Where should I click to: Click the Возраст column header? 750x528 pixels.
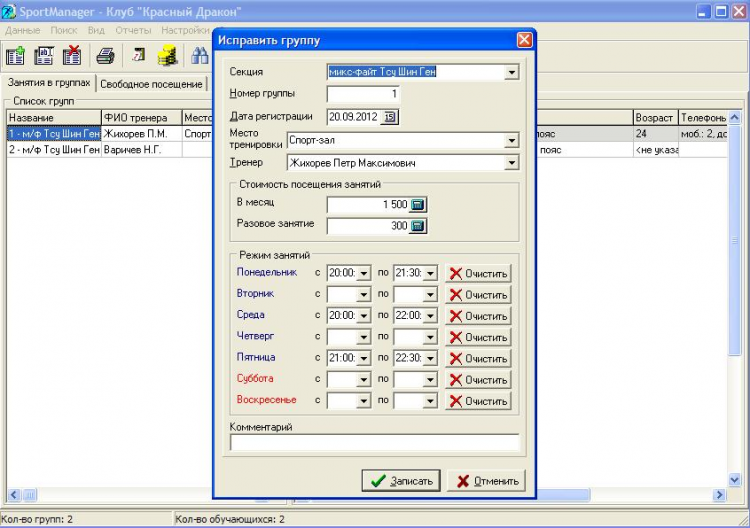[655, 118]
